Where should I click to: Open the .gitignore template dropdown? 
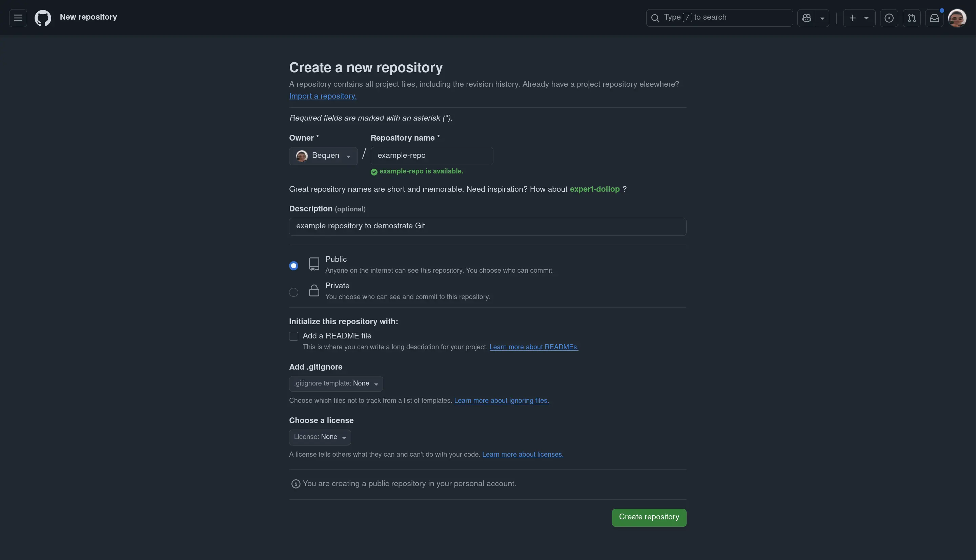click(336, 383)
